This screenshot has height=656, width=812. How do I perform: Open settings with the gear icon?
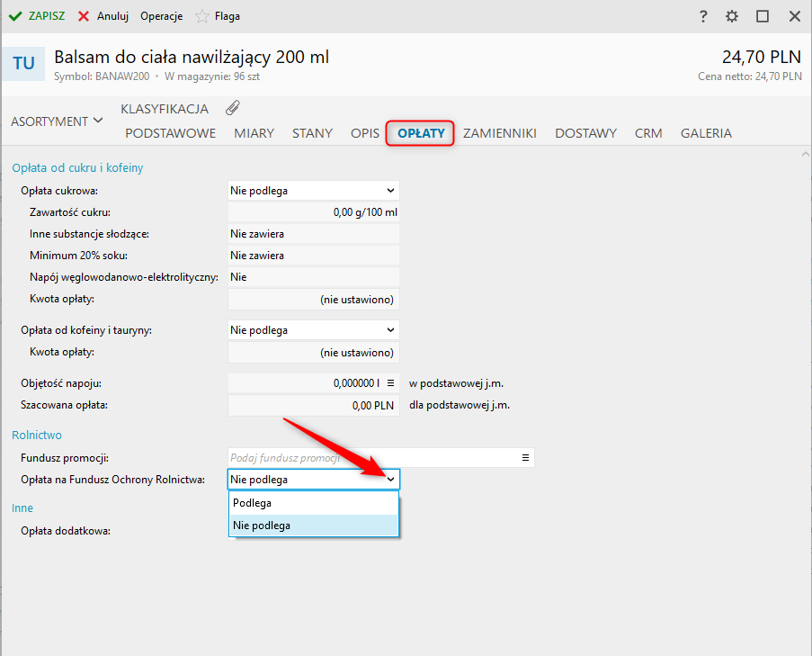(x=732, y=16)
